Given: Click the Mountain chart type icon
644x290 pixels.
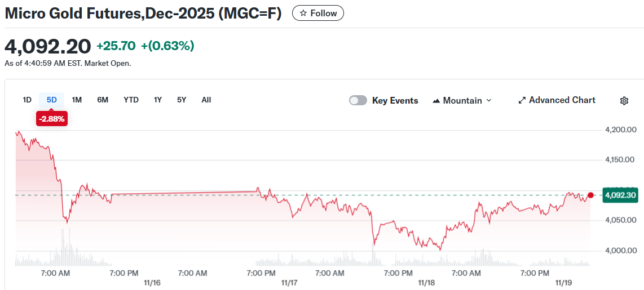Looking at the screenshot, I should pos(436,101).
